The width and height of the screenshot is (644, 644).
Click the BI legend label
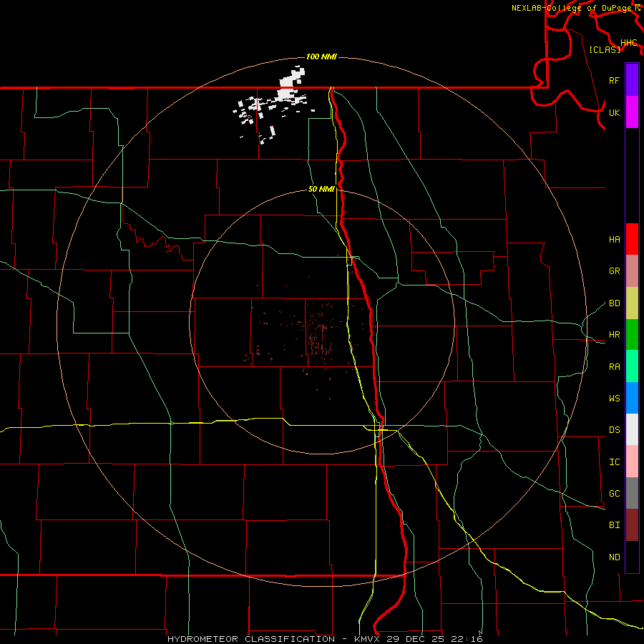(x=614, y=525)
